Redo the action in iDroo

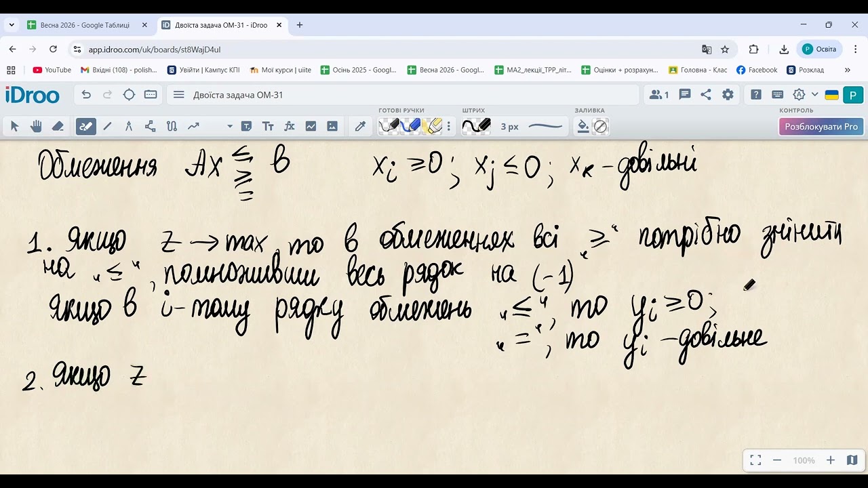[x=107, y=95]
